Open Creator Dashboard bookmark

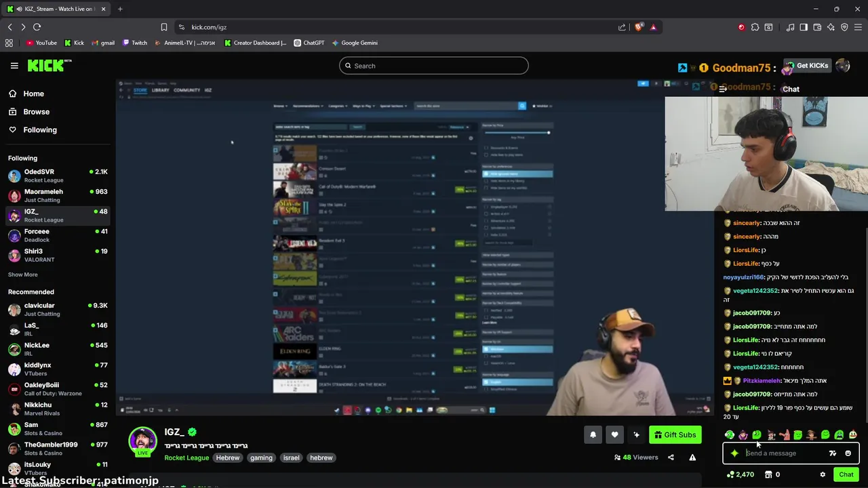click(256, 43)
